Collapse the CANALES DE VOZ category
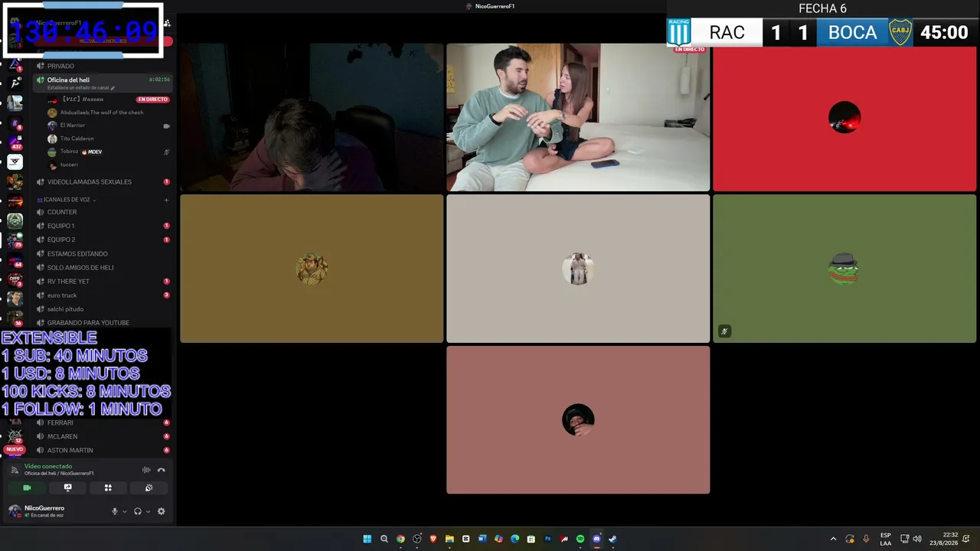 [67, 200]
